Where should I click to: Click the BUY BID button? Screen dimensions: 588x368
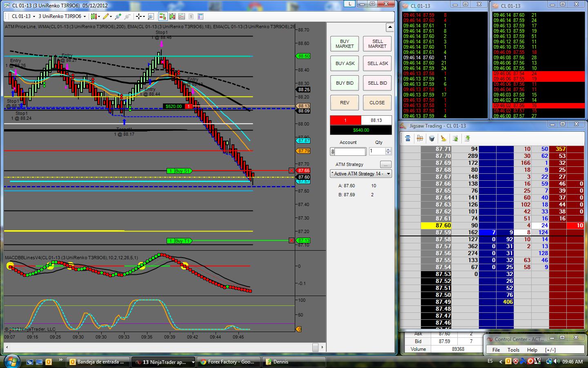pos(345,83)
